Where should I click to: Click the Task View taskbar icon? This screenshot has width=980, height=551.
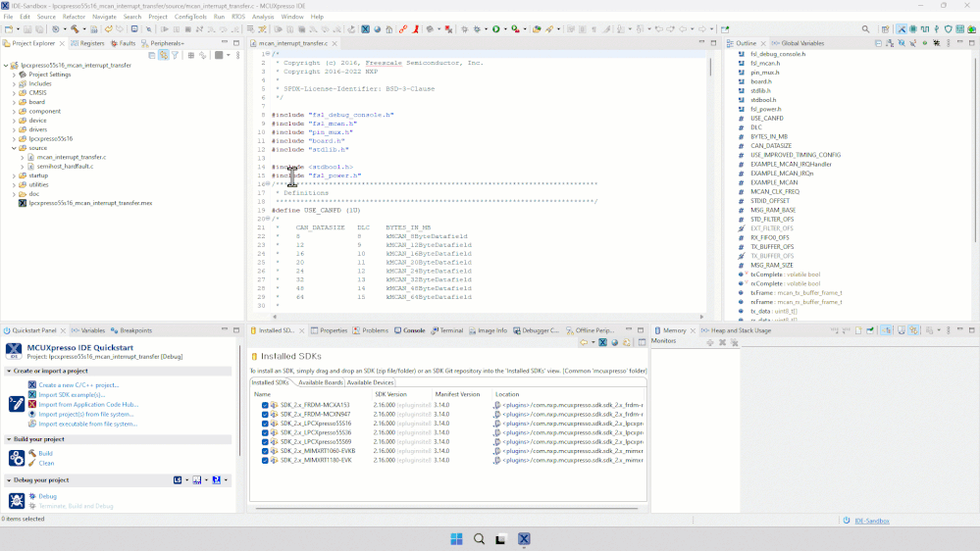click(x=500, y=538)
